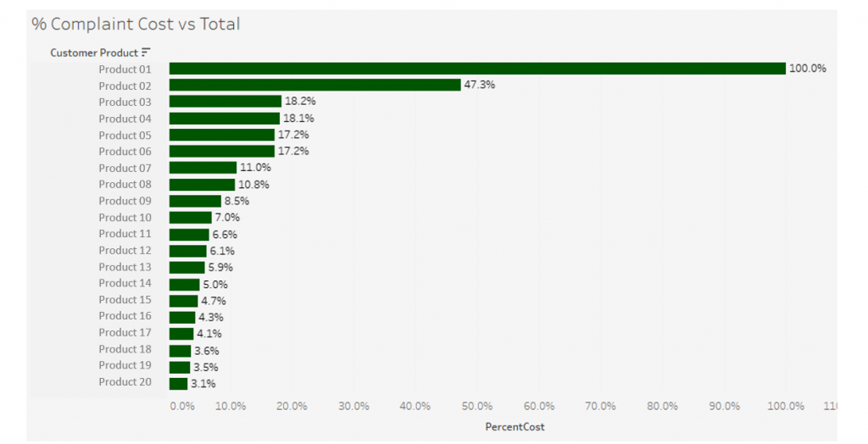Select the Product 12 bar
868x444 pixels.
pyautogui.click(x=187, y=251)
